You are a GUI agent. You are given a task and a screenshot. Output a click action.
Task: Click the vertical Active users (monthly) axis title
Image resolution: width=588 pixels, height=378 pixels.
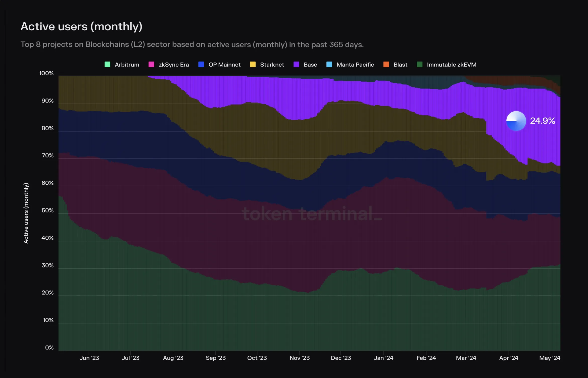tap(26, 213)
